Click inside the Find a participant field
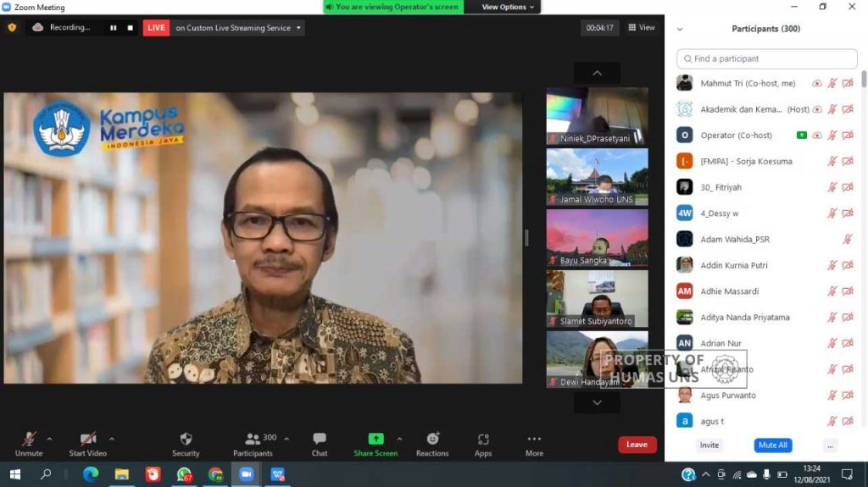868x487 pixels. 766,58
